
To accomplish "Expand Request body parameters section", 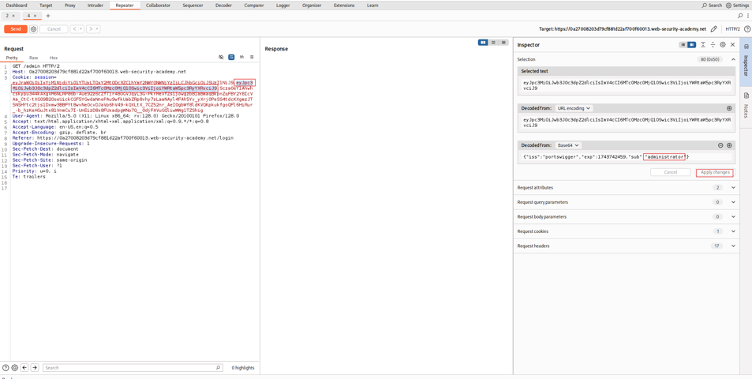I will pyautogui.click(x=733, y=217).
